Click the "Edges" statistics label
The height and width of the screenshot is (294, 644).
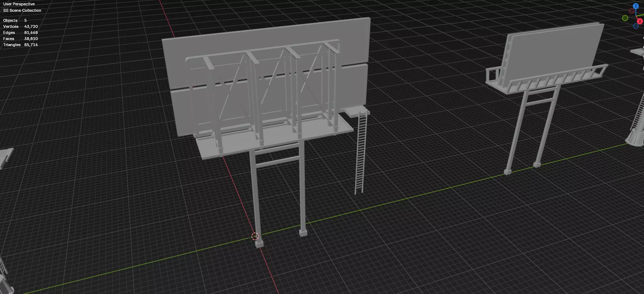[x=9, y=33]
